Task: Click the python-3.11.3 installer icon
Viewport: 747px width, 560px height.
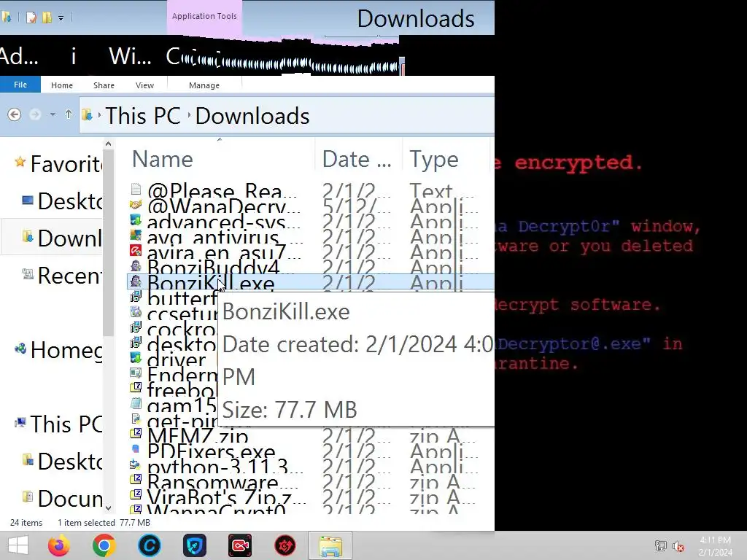Action: click(136, 464)
